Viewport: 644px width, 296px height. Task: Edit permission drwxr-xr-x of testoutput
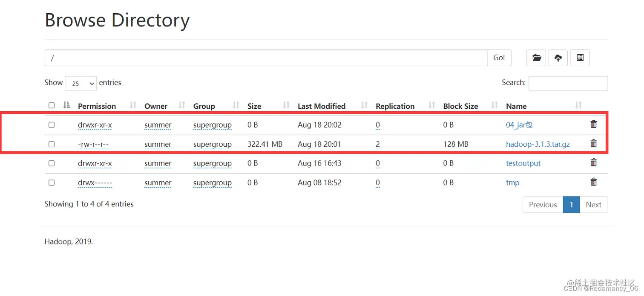pos(95,163)
